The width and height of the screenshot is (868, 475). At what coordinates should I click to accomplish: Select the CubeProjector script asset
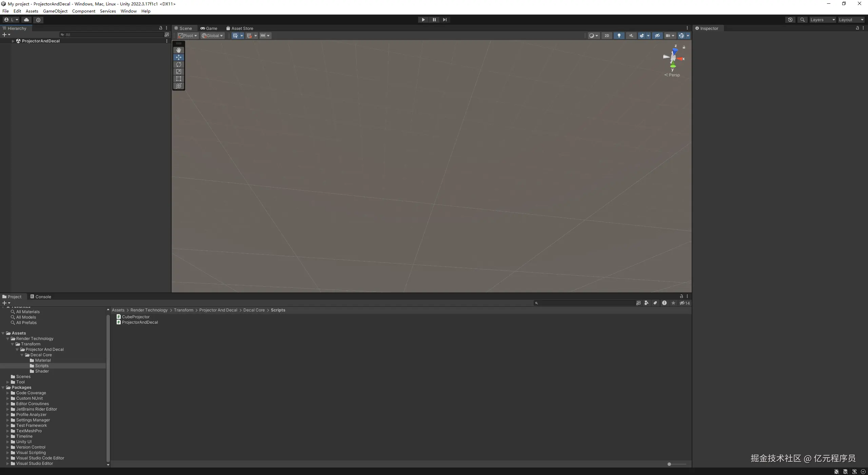point(136,317)
